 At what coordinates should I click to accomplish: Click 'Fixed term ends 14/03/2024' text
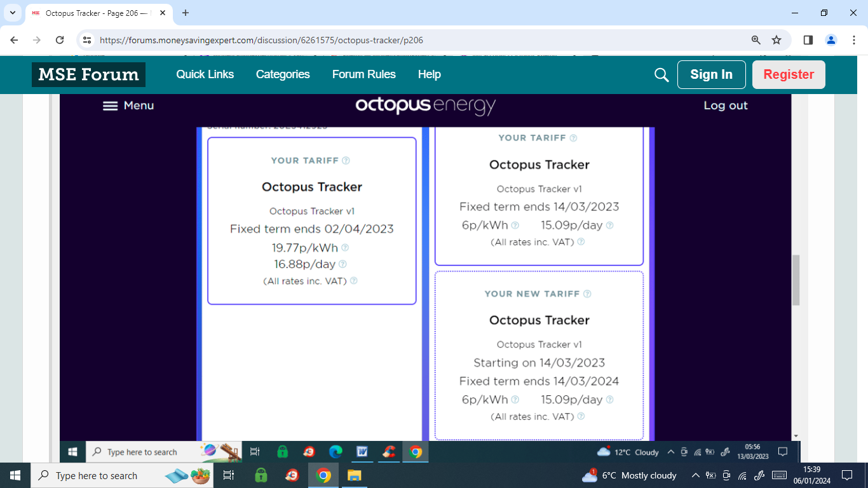pos(539,381)
